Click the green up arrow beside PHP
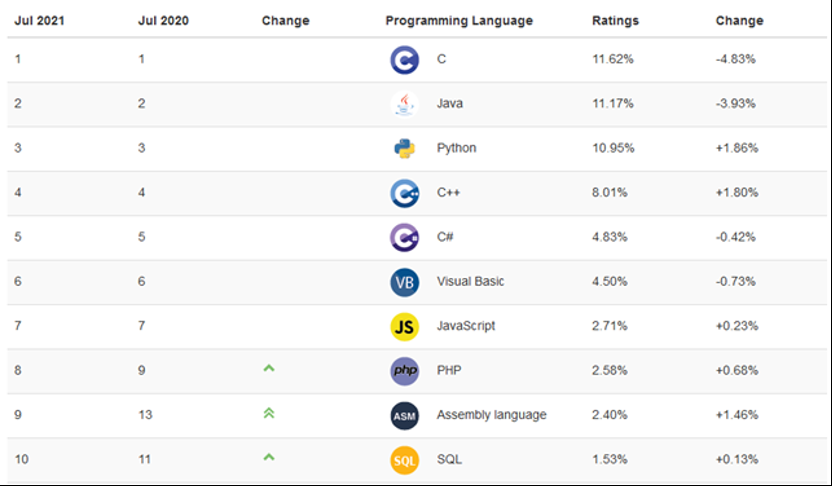Screen dimensions: 832x486 coord(268,369)
